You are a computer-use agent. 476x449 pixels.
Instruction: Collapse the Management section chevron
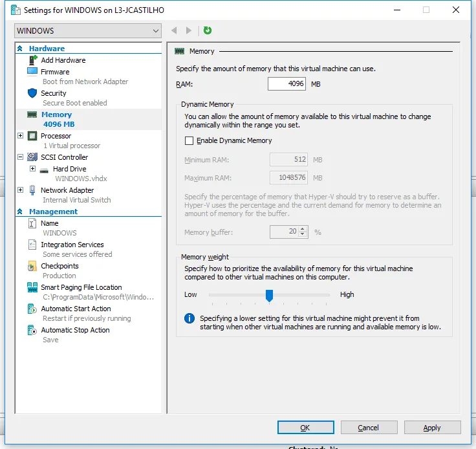tap(20, 212)
